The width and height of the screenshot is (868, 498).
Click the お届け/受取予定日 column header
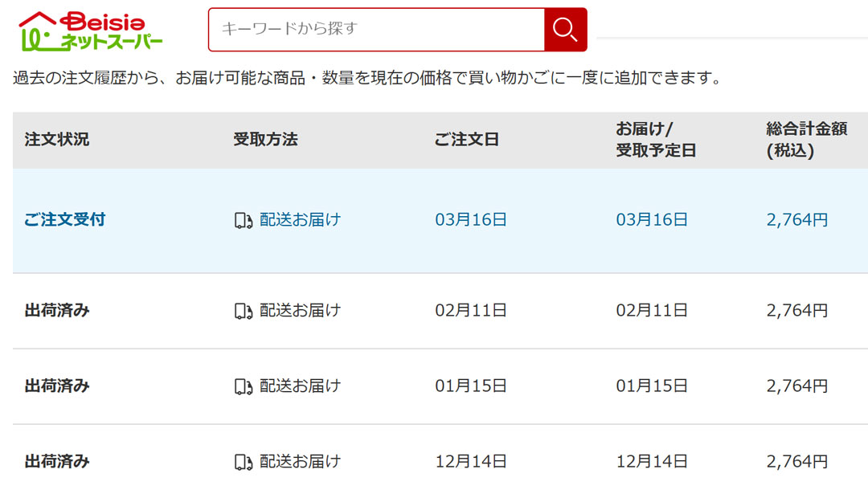click(x=656, y=140)
